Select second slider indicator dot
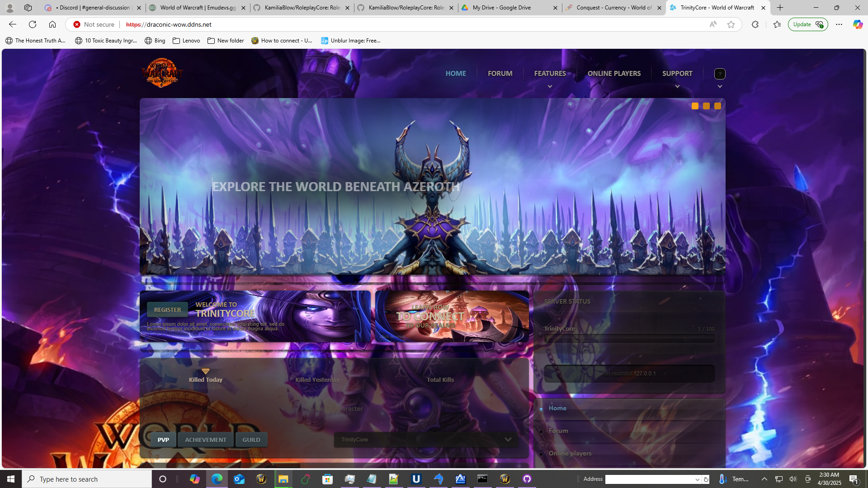The height and width of the screenshot is (488, 868). (706, 106)
